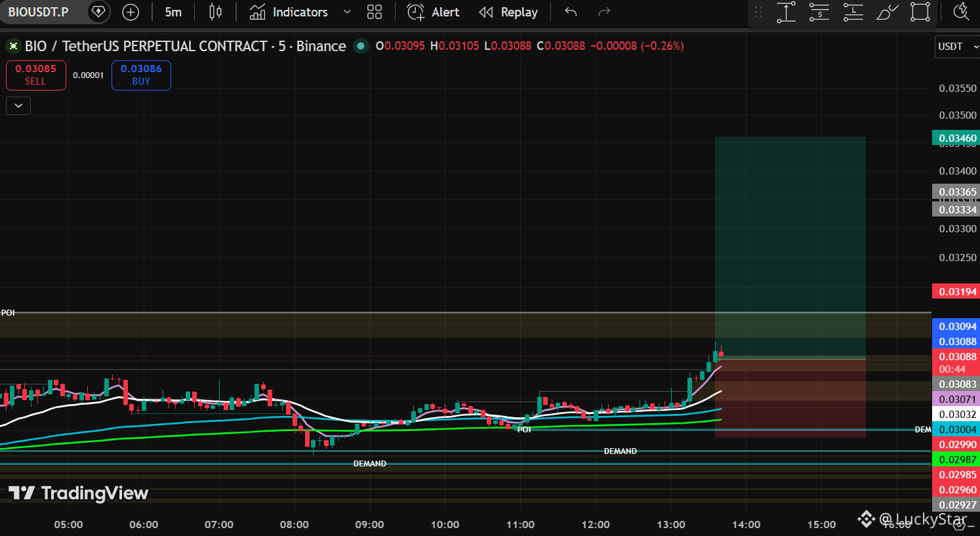Click the -0.00008 (-0.26%) change value
980x536 pixels.
click(637, 46)
